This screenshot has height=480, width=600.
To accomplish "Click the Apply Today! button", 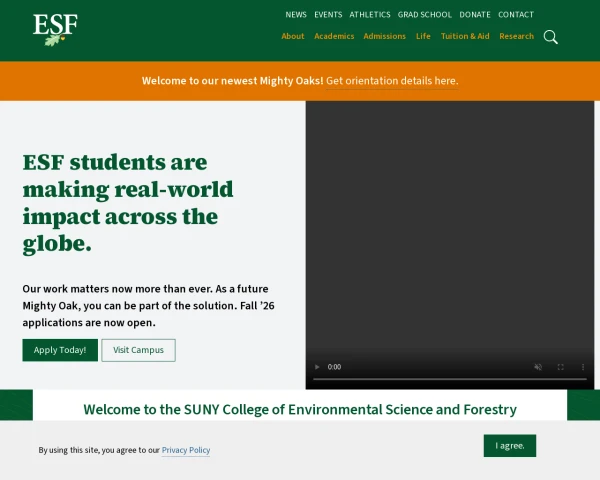I will [x=60, y=350].
